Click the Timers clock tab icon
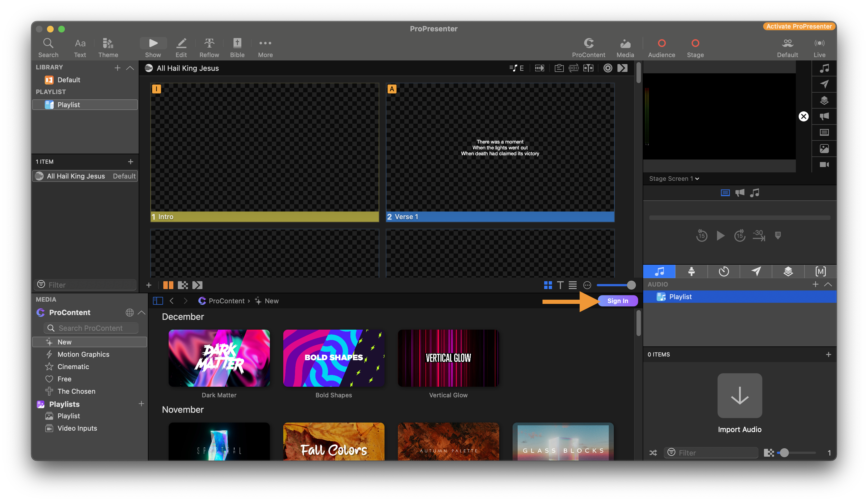This screenshot has height=502, width=868. (x=724, y=271)
